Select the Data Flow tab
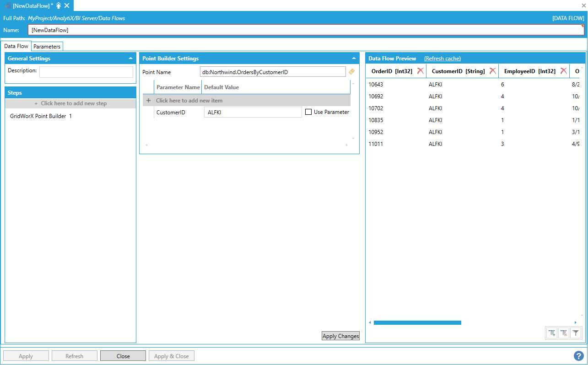Image resolution: width=588 pixels, height=365 pixels. click(x=16, y=46)
